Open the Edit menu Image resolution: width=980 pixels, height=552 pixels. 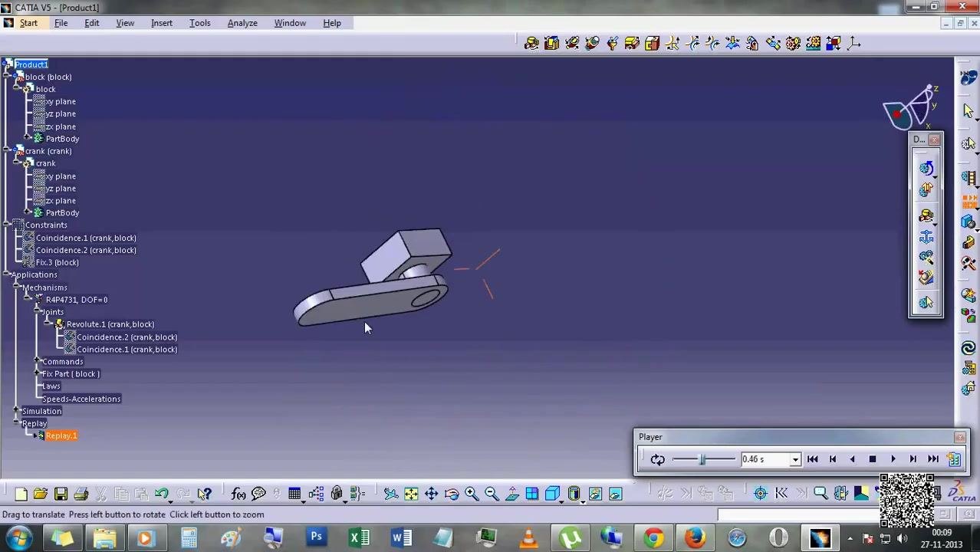click(x=91, y=23)
